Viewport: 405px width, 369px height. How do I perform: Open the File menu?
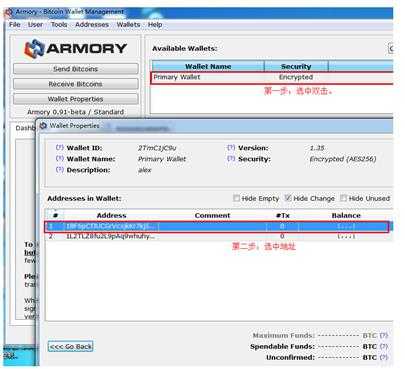(15, 25)
